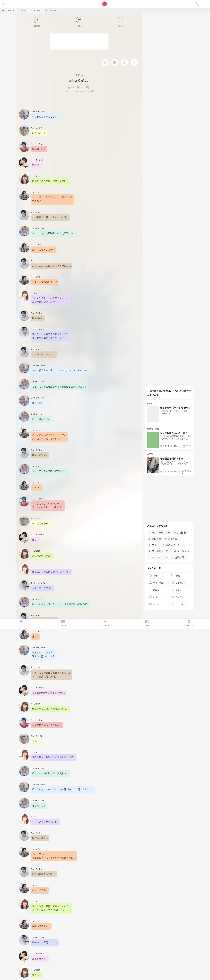Click the #ヒロアカ tag
Image resolution: width=210 pixels, height=980 pixels.
155,539
